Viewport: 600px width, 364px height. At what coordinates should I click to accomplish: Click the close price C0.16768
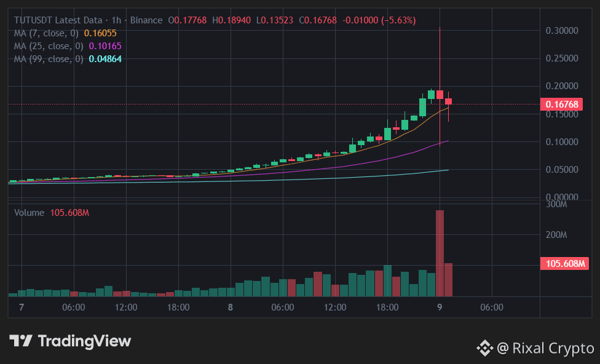coord(318,20)
